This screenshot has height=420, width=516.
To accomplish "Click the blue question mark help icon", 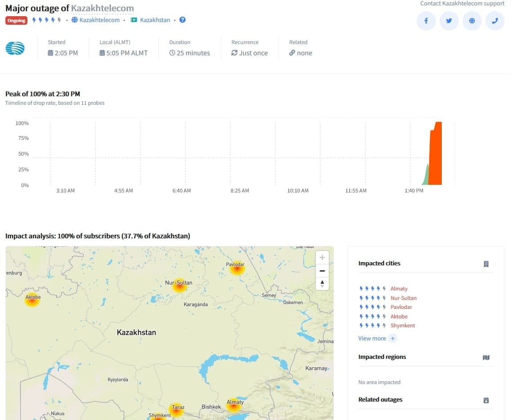I will [x=182, y=20].
